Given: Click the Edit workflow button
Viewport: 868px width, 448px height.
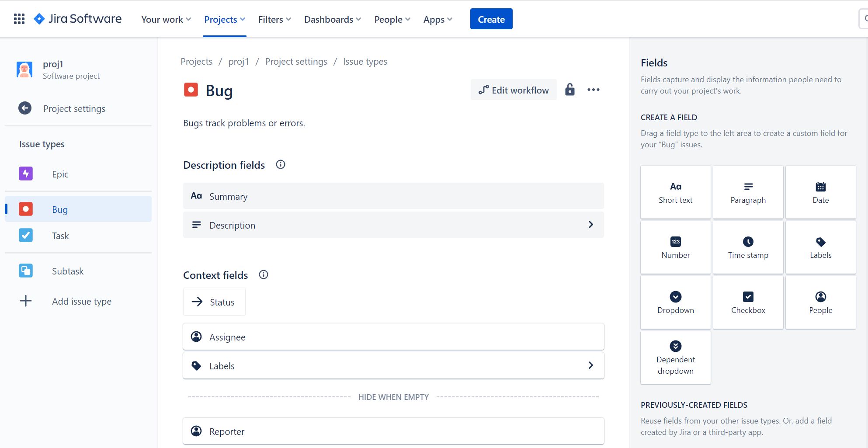Looking at the screenshot, I should tap(514, 90).
